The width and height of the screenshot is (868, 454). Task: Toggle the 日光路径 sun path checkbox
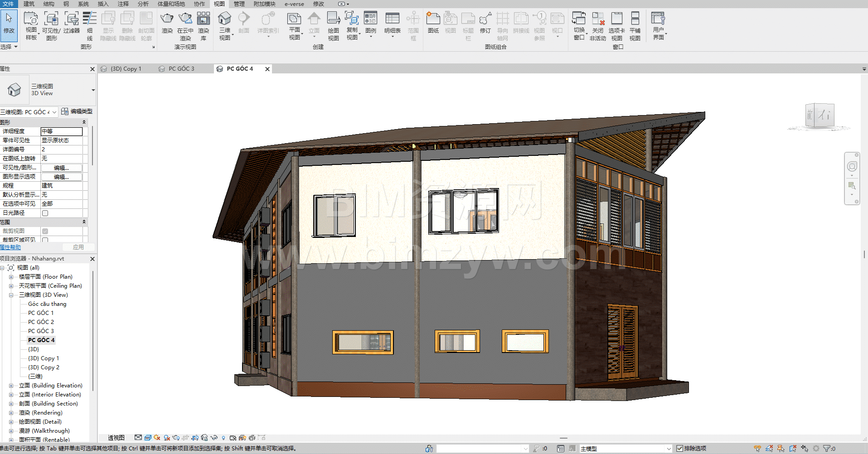coord(45,213)
